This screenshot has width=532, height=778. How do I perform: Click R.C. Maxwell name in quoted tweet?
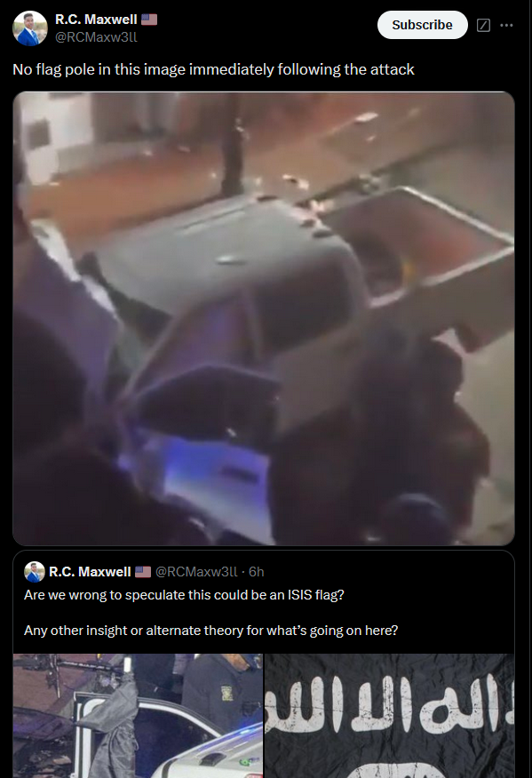pos(90,572)
